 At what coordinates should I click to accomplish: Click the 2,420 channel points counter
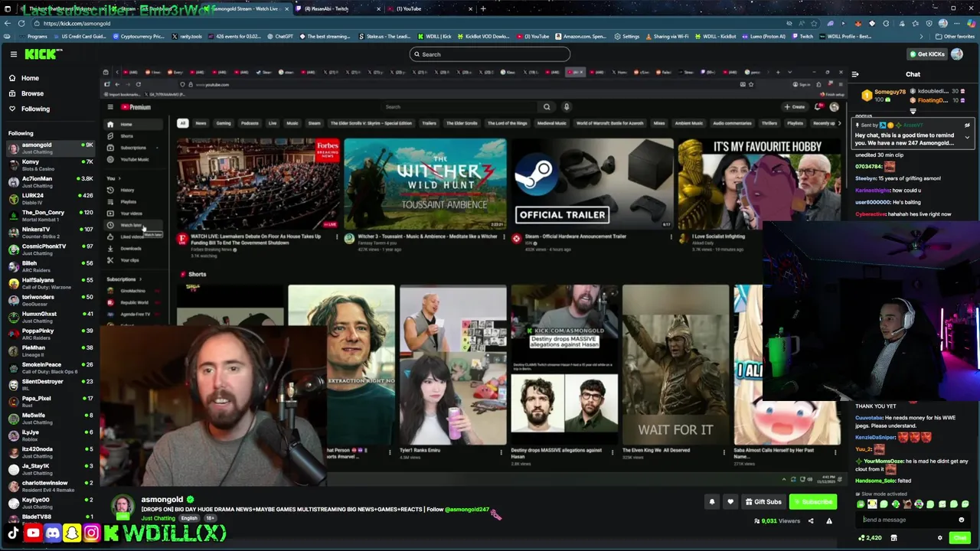(x=870, y=538)
